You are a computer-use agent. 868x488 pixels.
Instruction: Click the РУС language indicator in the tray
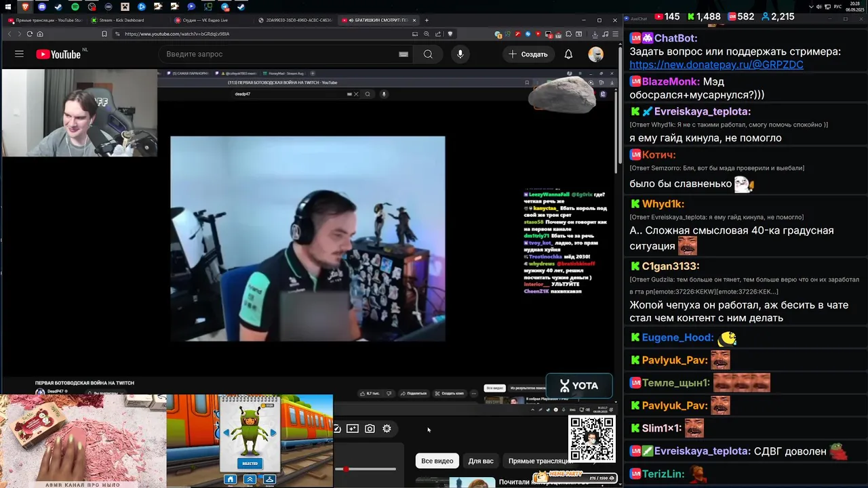837,7
